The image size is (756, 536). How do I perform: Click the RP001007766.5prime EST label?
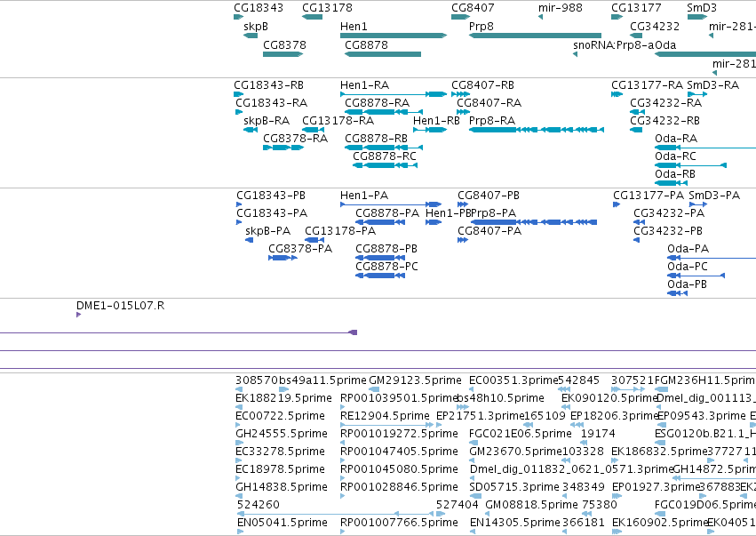tap(399, 524)
